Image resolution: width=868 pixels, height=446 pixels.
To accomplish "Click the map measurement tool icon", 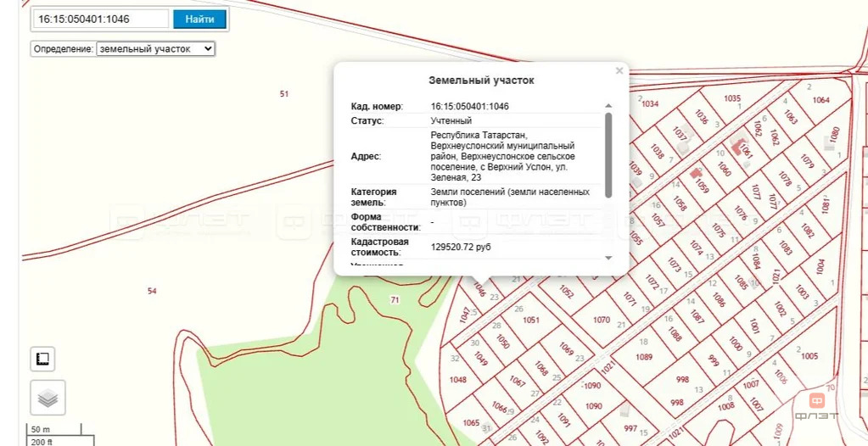I will (x=42, y=359).
